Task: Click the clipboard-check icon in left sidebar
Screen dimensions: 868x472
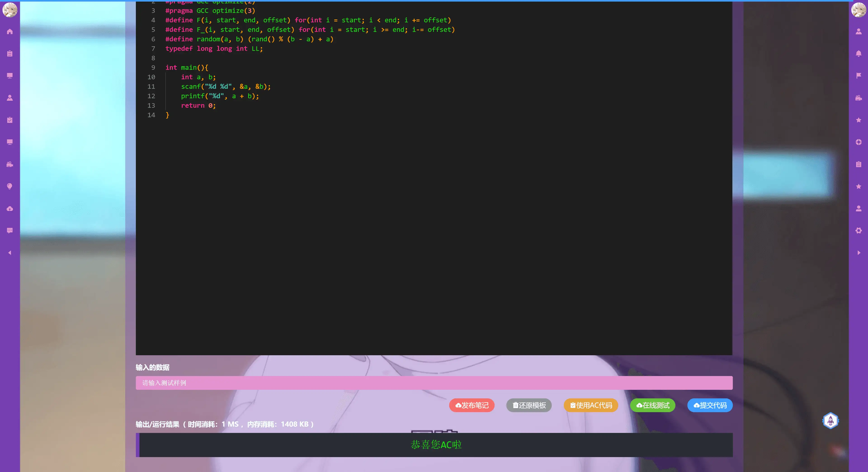Action: click(x=10, y=120)
